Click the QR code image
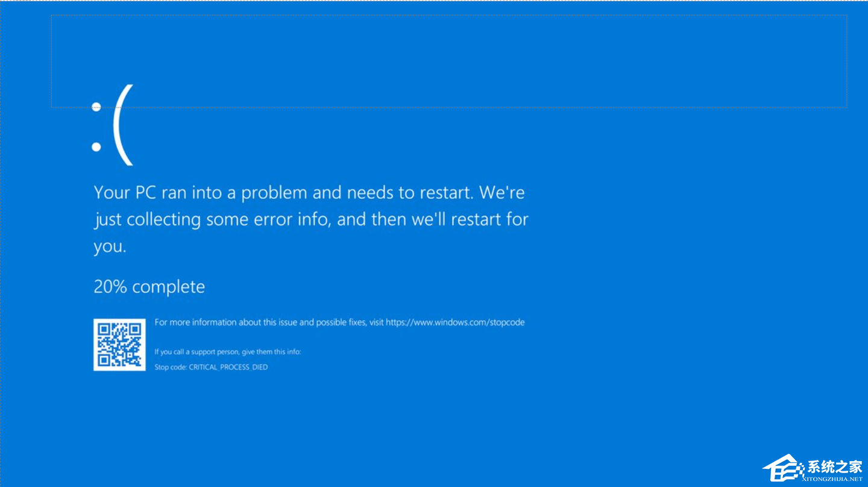 click(119, 345)
